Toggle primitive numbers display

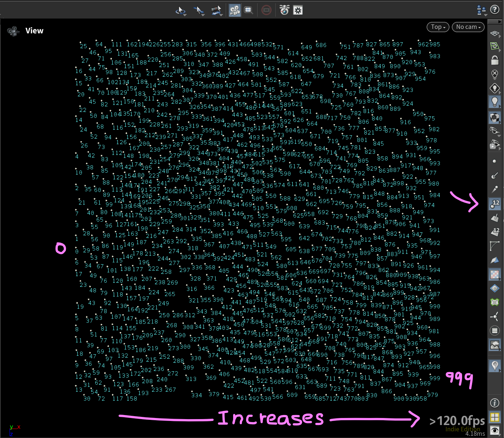[x=494, y=232]
